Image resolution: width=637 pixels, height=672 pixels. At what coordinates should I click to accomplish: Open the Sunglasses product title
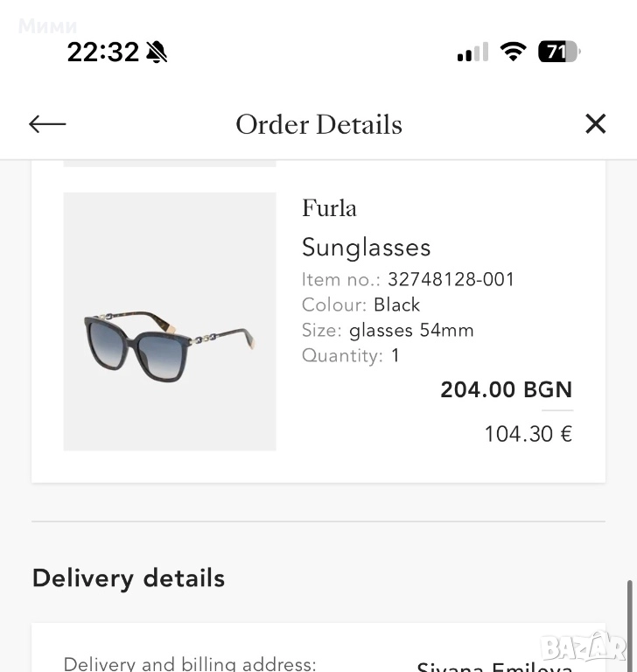tap(366, 247)
